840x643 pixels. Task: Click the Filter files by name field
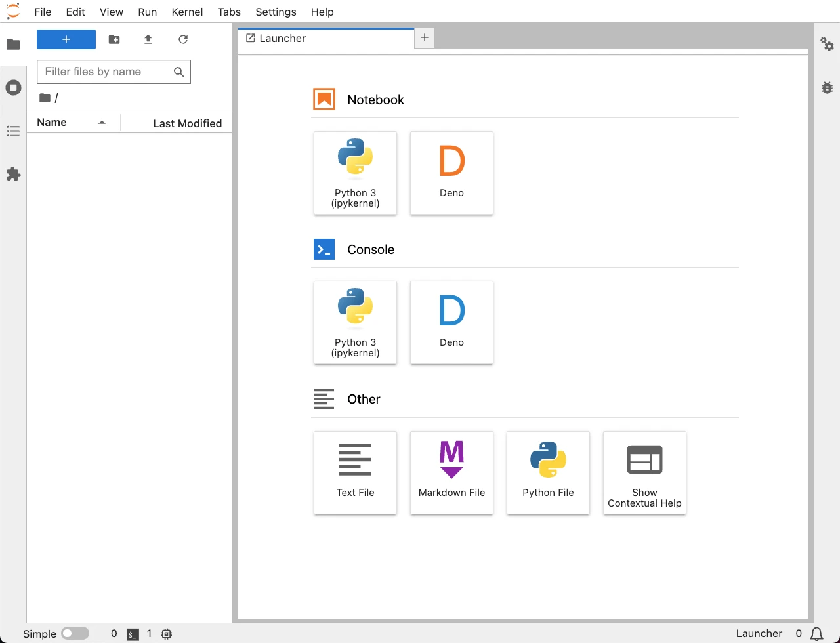114,72
